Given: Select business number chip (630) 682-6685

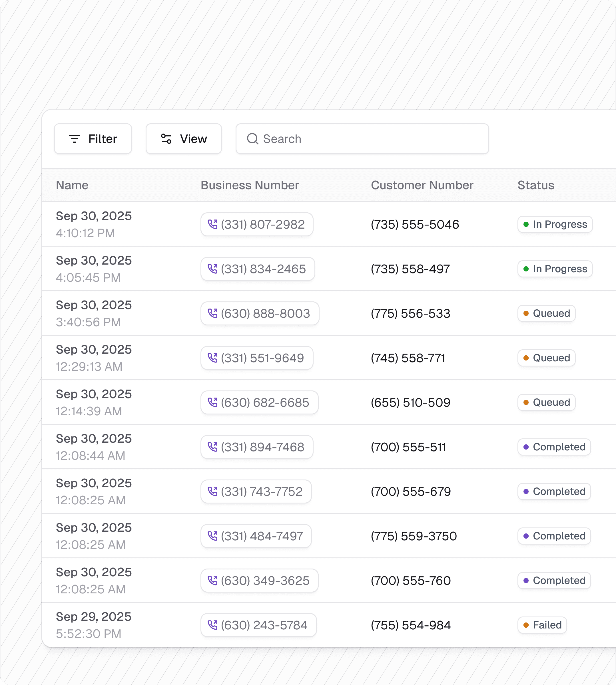Looking at the screenshot, I should point(259,402).
